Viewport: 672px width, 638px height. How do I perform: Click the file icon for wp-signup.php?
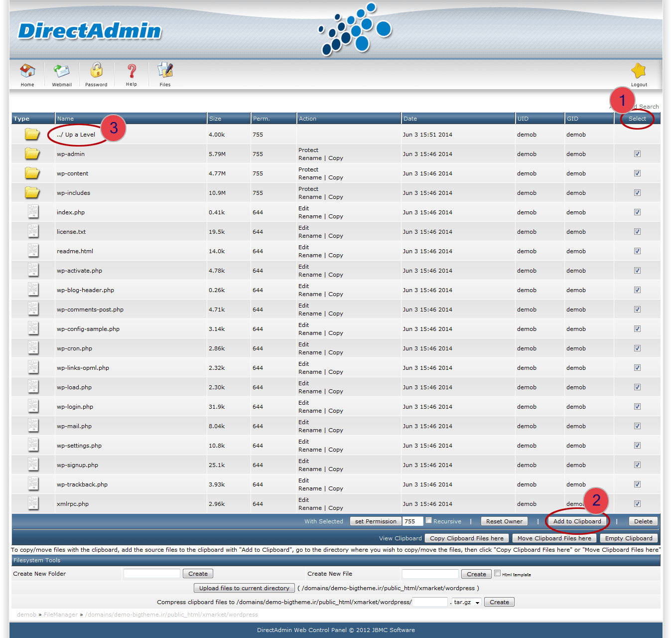[x=33, y=465]
